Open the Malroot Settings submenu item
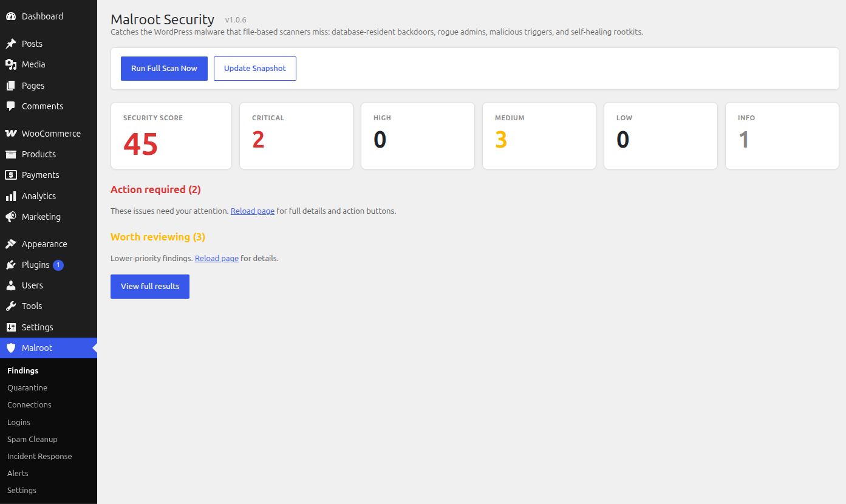 point(22,490)
